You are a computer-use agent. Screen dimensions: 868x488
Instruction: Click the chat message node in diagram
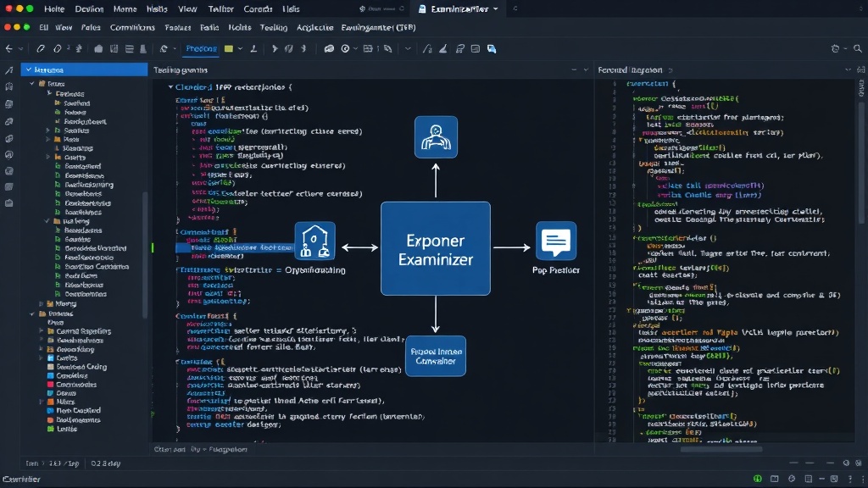tap(556, 241)
